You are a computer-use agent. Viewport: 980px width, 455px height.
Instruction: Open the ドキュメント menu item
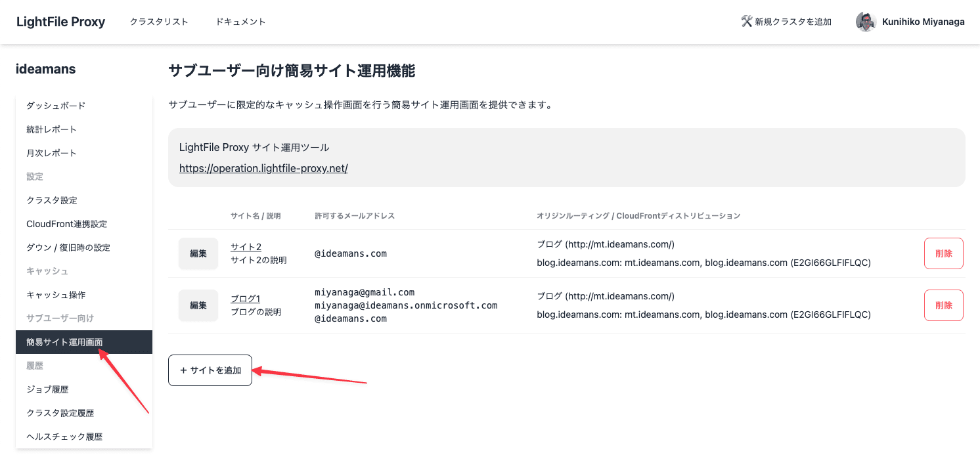[240, 22]
